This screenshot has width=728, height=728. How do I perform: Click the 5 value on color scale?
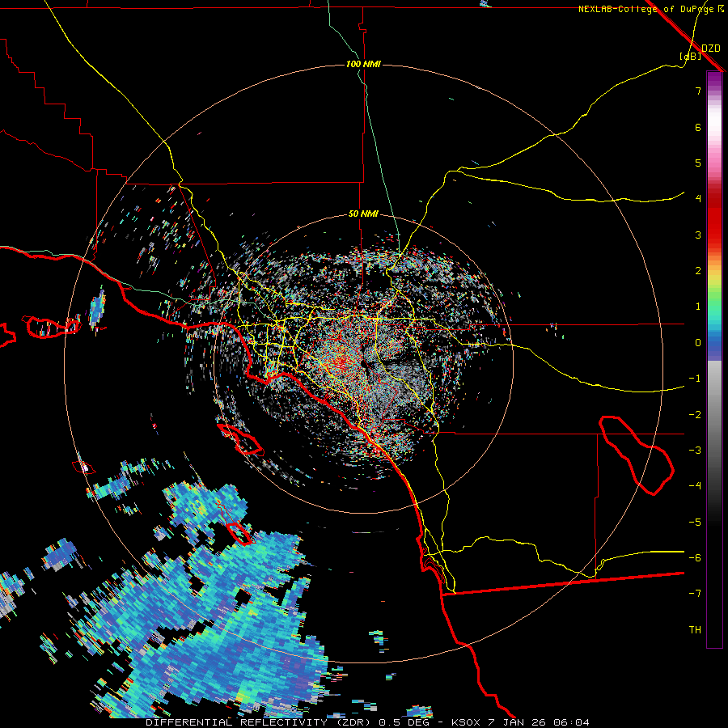(698, 163)
